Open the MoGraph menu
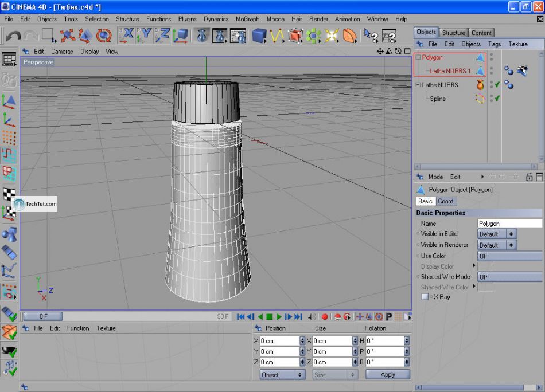 [x=247, y=19]
